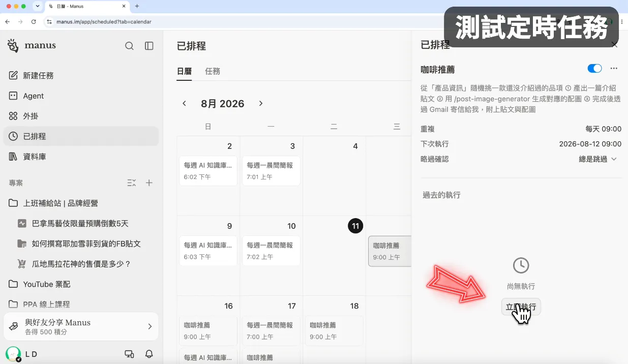Click 立即執行 button

(521, 307)
